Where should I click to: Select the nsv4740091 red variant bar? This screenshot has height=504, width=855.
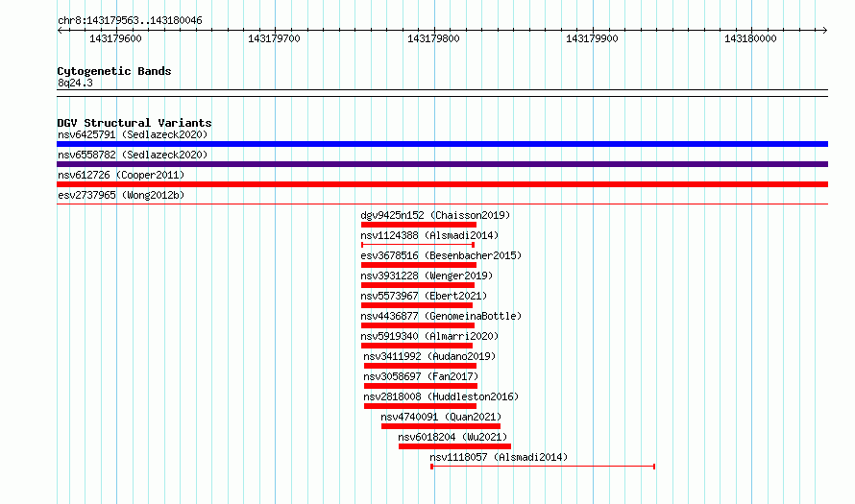441,426
